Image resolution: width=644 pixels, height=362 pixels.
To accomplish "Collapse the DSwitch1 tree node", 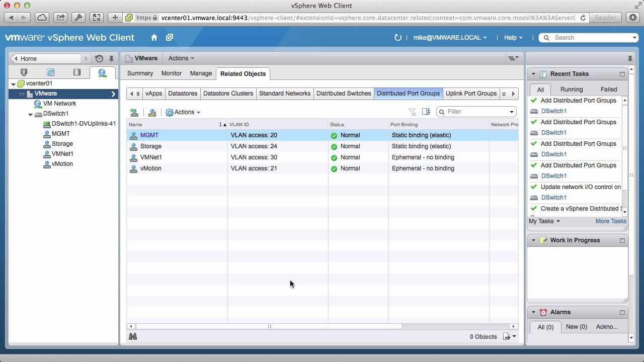I will tap(30, 114).
